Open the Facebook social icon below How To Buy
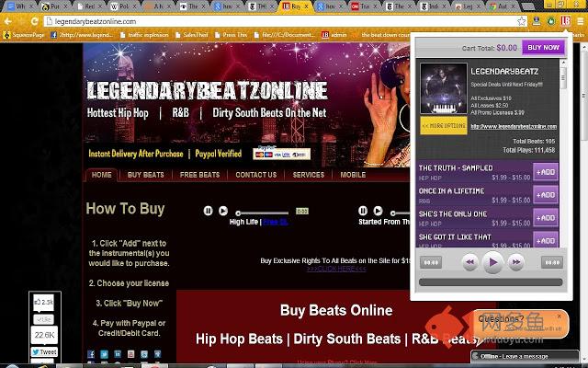The image size is (588, 368). pos(91,354)
